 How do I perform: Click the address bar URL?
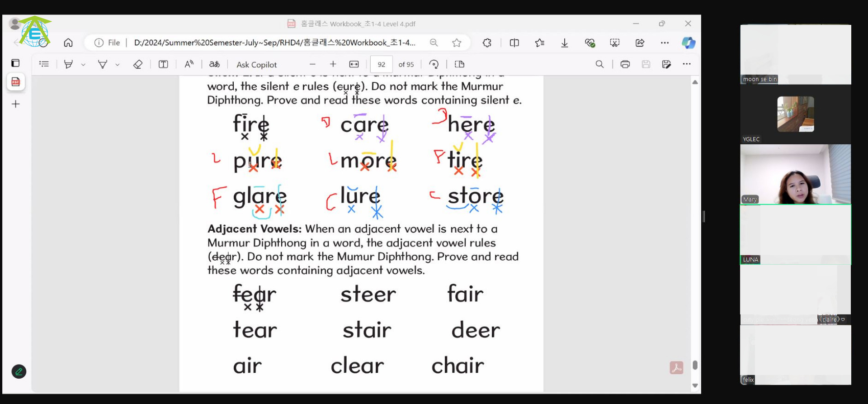pos(274,43)
